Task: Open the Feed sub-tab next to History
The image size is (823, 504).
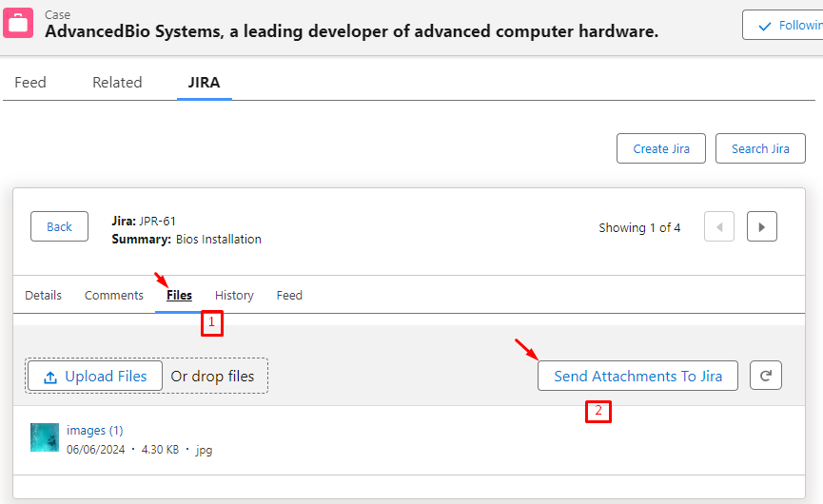Action: pyautogui.click(x=289, y=295)
